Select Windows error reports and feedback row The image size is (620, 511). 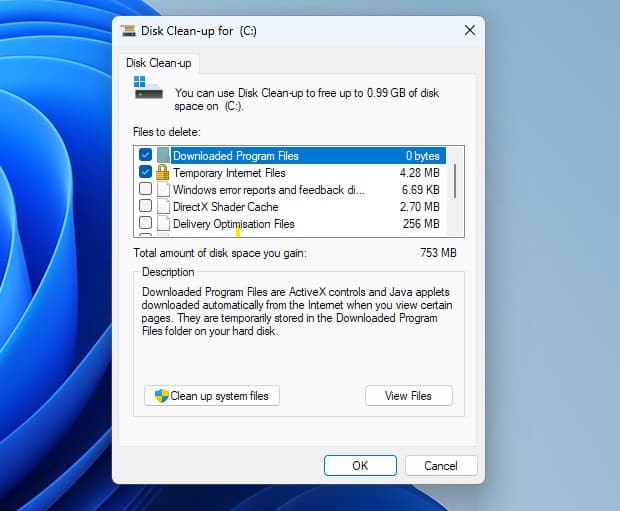click(269, 190)
